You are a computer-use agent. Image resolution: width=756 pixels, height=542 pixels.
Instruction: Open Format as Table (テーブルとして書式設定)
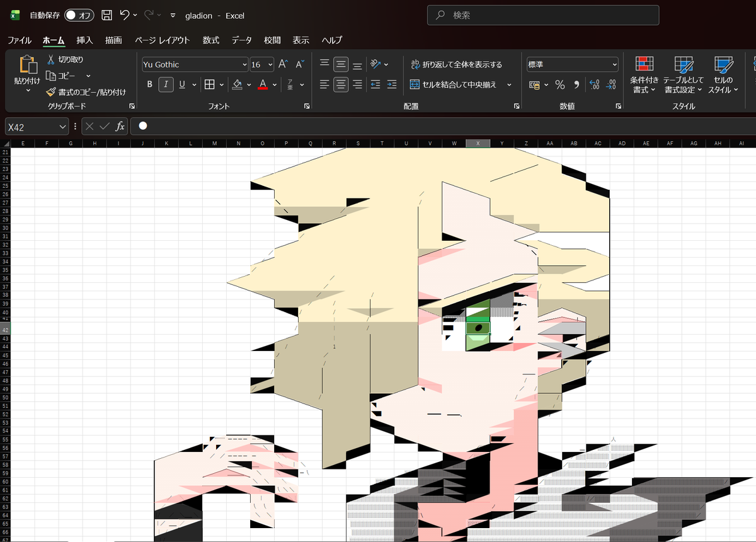click(683, 75)
